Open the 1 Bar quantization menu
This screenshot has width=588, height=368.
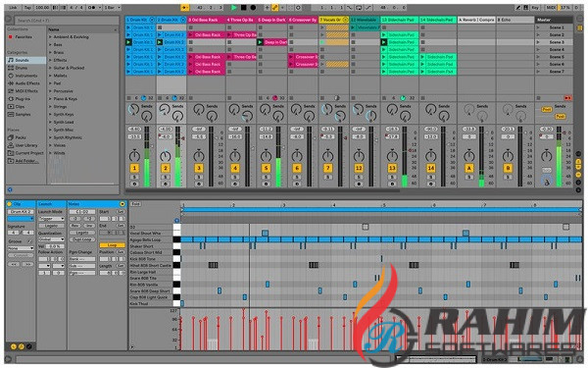113,7
